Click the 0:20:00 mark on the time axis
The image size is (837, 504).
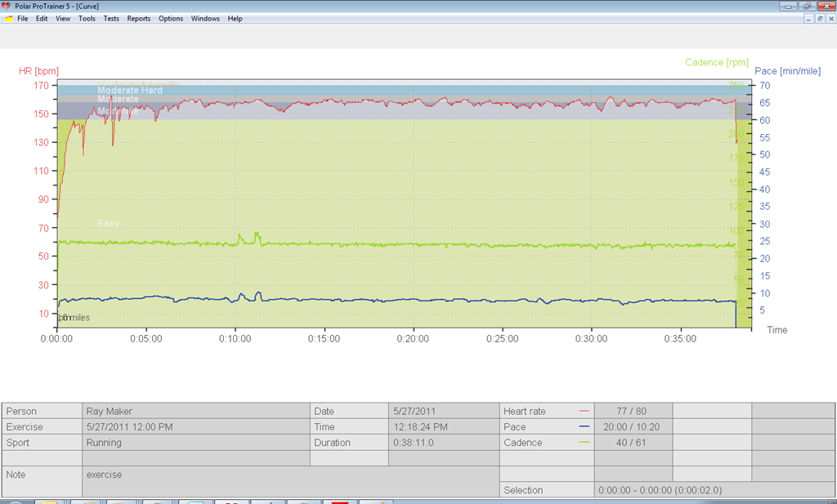413,339
